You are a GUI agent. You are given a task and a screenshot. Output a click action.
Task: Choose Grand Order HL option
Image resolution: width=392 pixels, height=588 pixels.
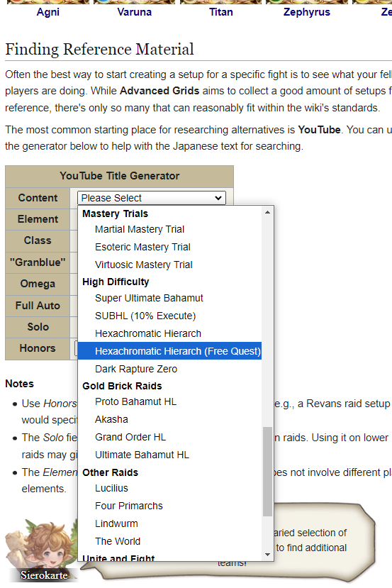tap(169, 437)
